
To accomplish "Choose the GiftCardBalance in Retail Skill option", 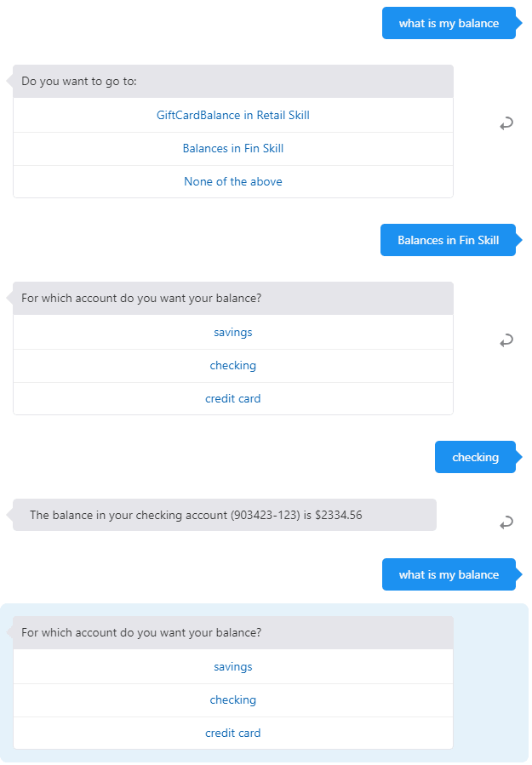I will (232, 115).
